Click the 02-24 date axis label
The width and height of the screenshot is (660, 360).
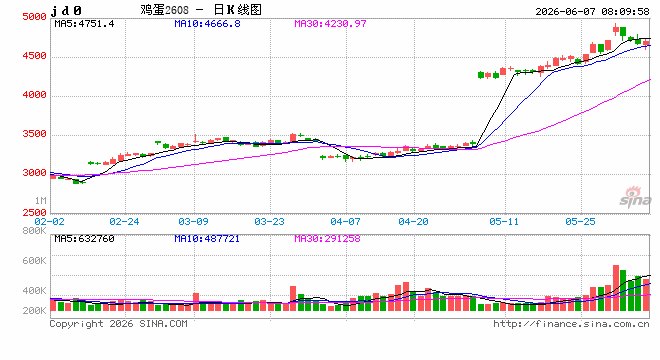(x=124, y=221)
